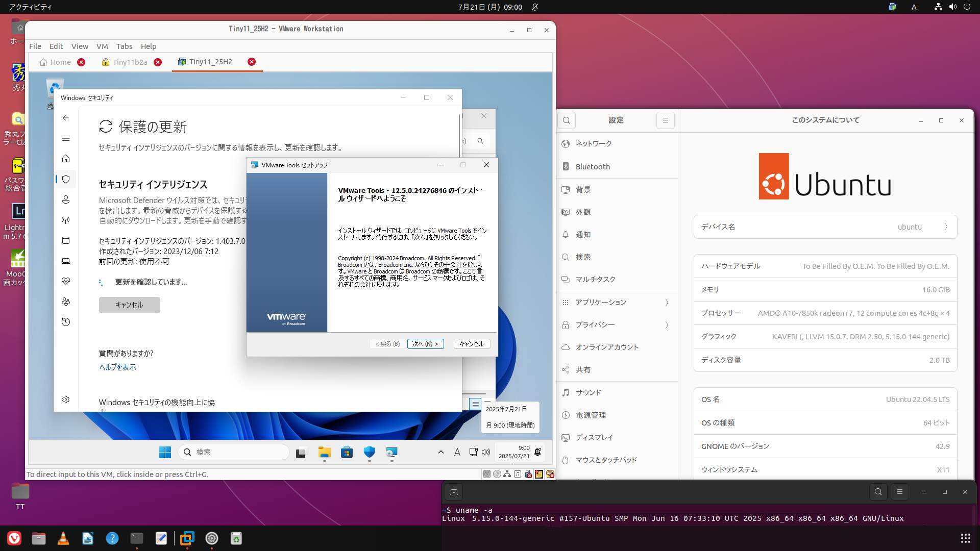
Task: Click the clock 9:00 2025/07/21 in guest taskbar
Action: point(514,452)
